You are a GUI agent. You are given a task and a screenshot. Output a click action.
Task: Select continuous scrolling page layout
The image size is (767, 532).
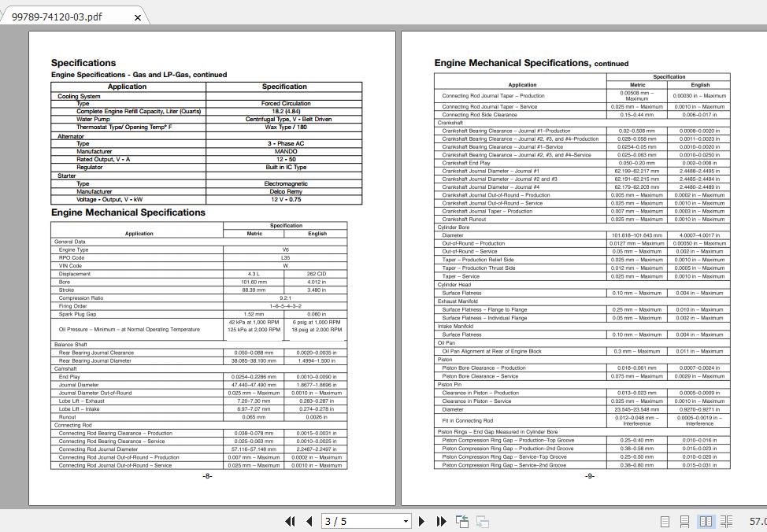point(685,521)
